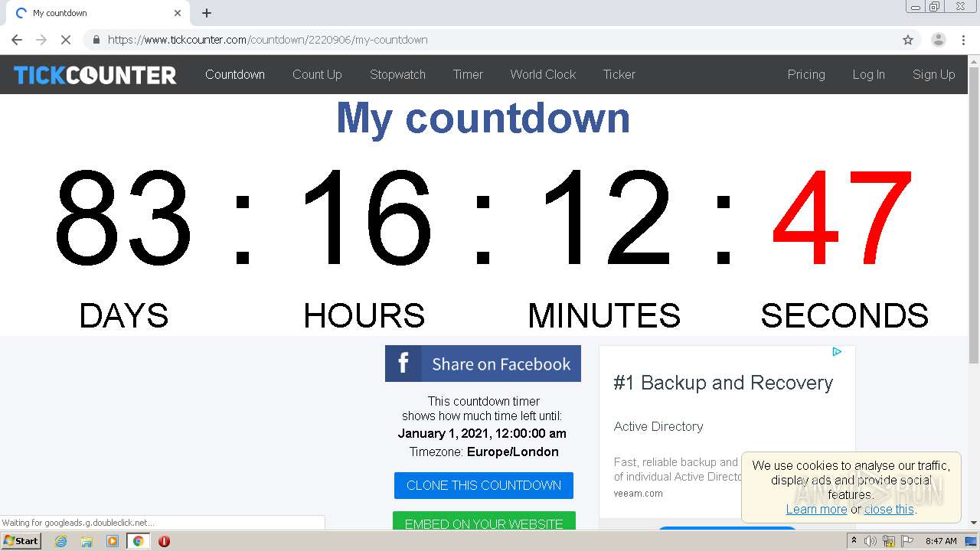Click the red Opera-style taskbar icon
Screen dimensions: 980x551
coord(164,541)
